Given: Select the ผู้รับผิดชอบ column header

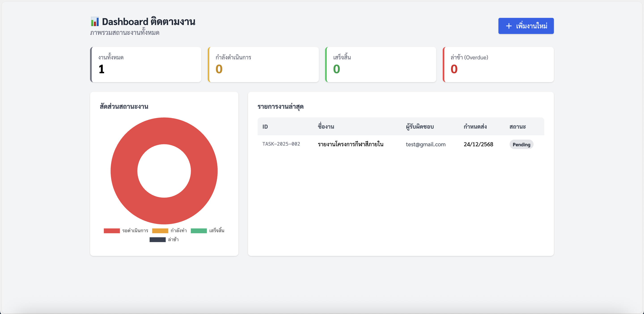Looking at the screenshot, I should [x=420, y=127].
